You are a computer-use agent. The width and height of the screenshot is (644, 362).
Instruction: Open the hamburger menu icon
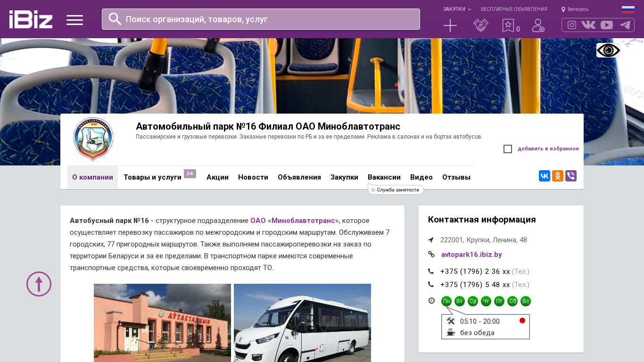(74, 20)
